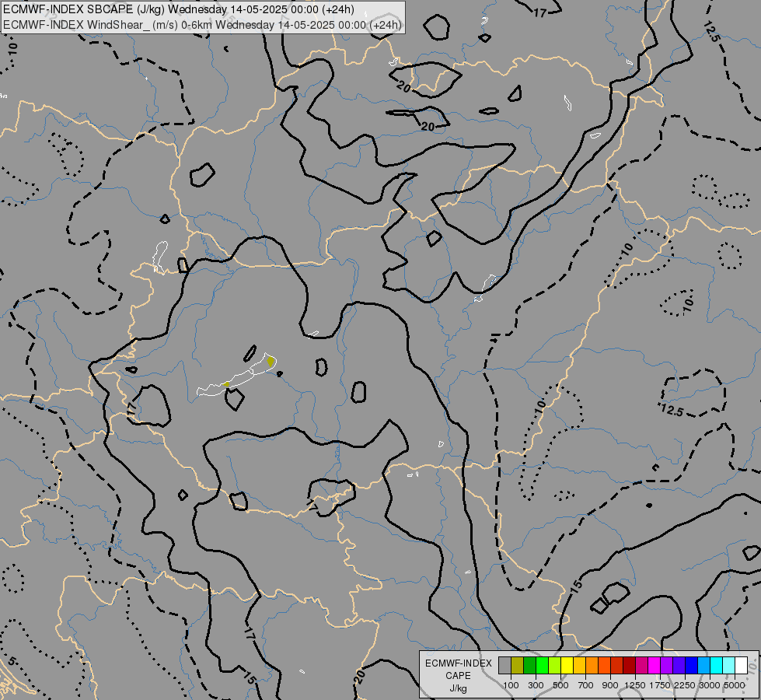Click legend value 300

click(536, 685)
